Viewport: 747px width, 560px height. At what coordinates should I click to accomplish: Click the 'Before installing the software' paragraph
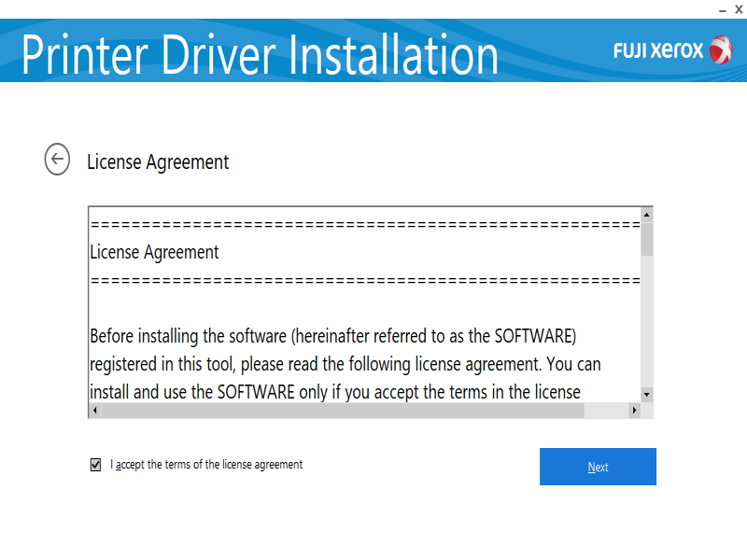[x=345, y=362]
